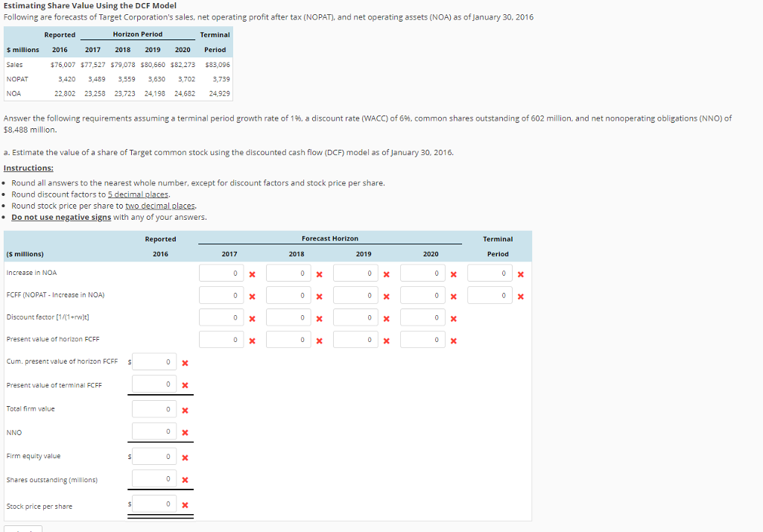Image resolution: width=763 pixels, height=532 pixels.
Task: Select the 2019 Present value of horizon FCFF field
Action: pyautogui.click(x=356, y=340)
